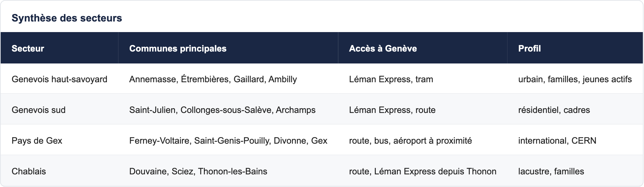Click route, bus, aéroport à proximité cell
This screenshot has width=644, height=187.
(x=422, y=141)
